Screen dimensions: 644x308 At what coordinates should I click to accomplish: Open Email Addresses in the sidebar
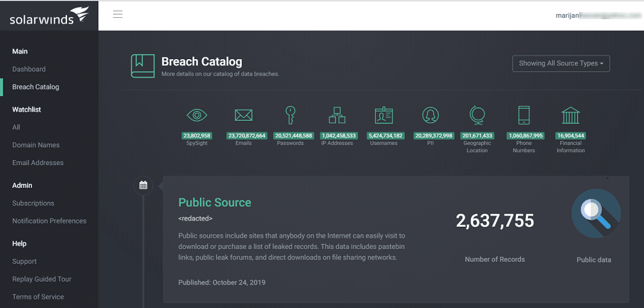(38, 163)
